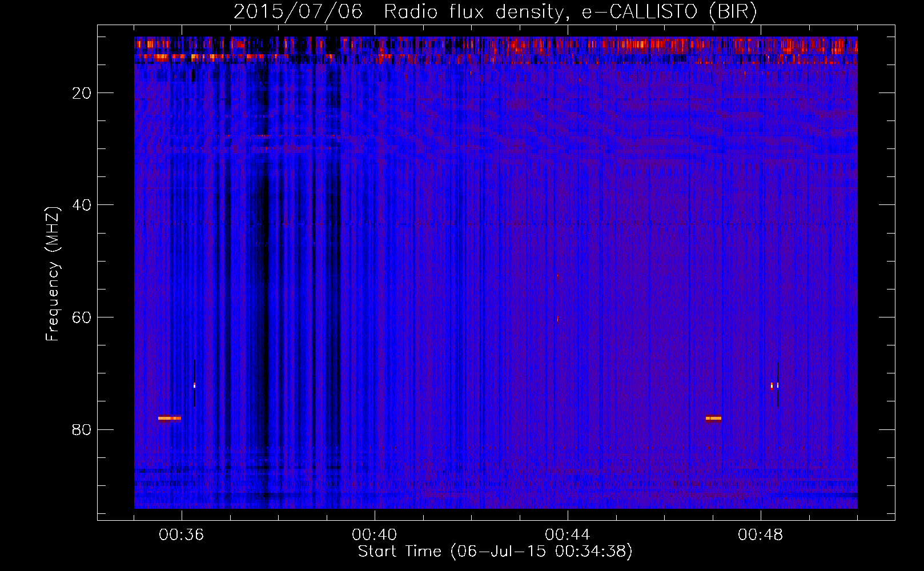Click the 00:36 time tick label
The width and height of the screenshot is (924, 571).
(x=182, y=535)
